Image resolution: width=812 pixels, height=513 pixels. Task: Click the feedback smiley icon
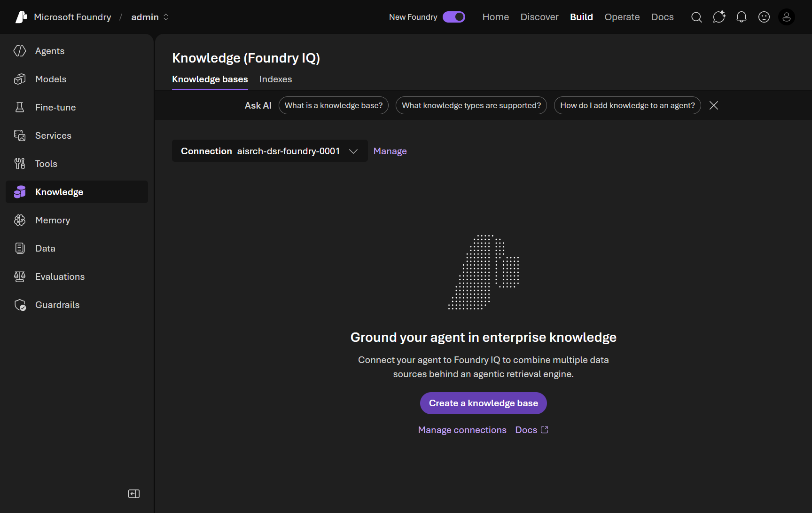(x=764, y=17)
